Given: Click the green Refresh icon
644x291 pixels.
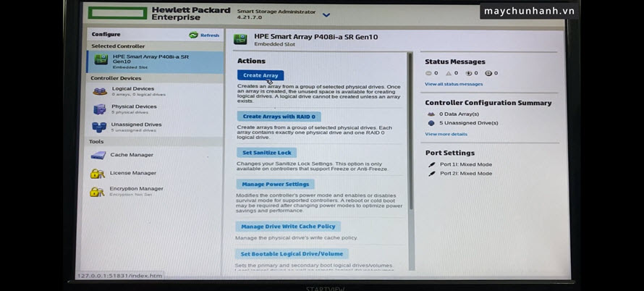Looking at the screenshot, I should tap(193, 35).
